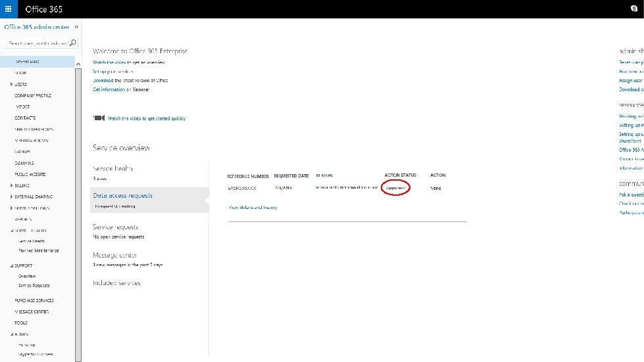The image size is (644, 362).
Task: Expand the USERS navigation group
Action: pyautogui.click(x=11, y=84)
